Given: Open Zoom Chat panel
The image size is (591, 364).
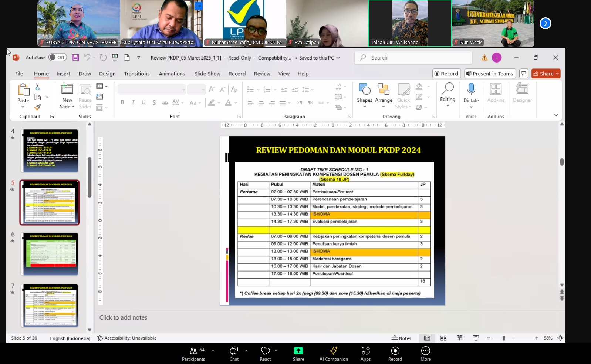Looking at the screenshot, I should click(234, 354).
